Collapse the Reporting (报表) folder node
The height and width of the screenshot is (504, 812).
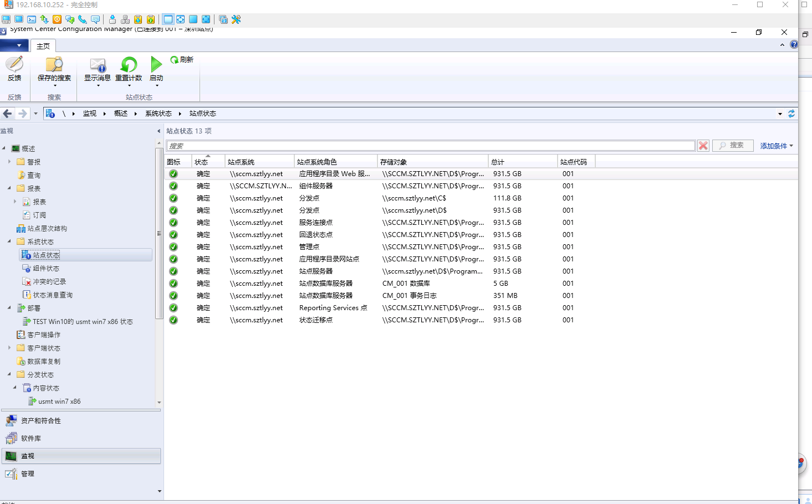click(9, 188)
